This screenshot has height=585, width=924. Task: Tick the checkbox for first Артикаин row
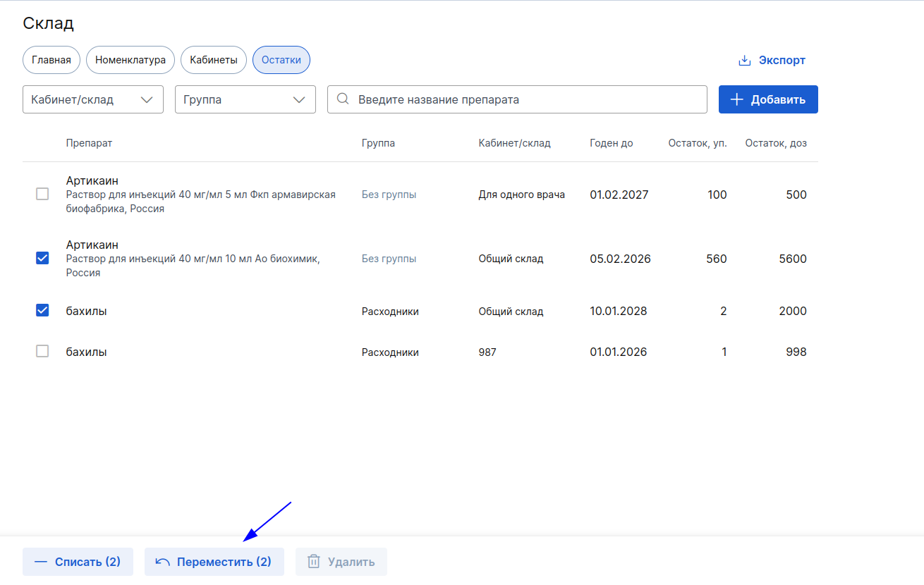tap(42, 194)
